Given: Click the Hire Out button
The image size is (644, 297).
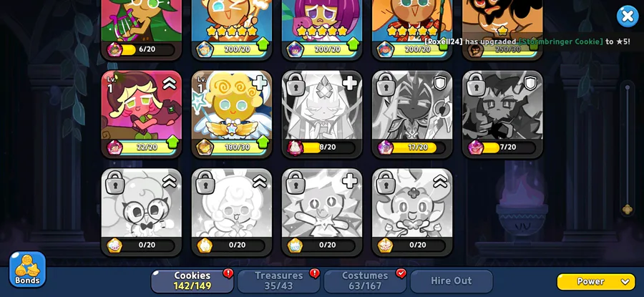Looking at the screenshot, I should (x=452, y=281).
